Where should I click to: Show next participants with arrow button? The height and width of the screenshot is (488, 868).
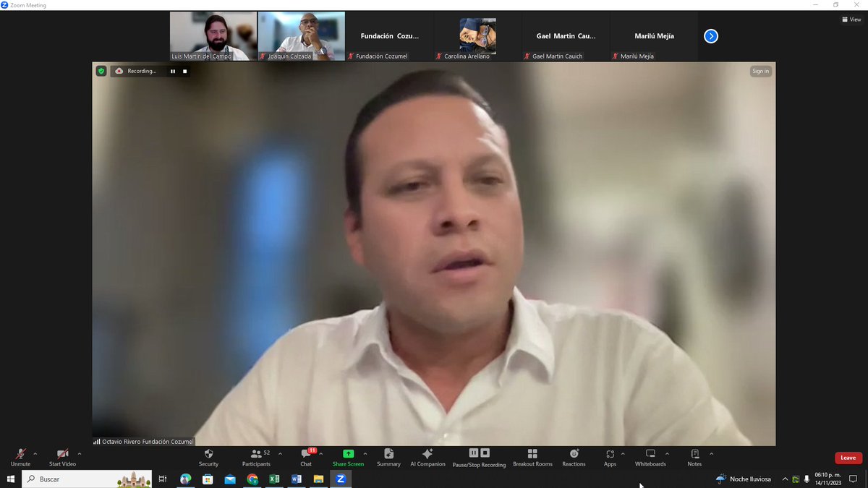(711, 36)
